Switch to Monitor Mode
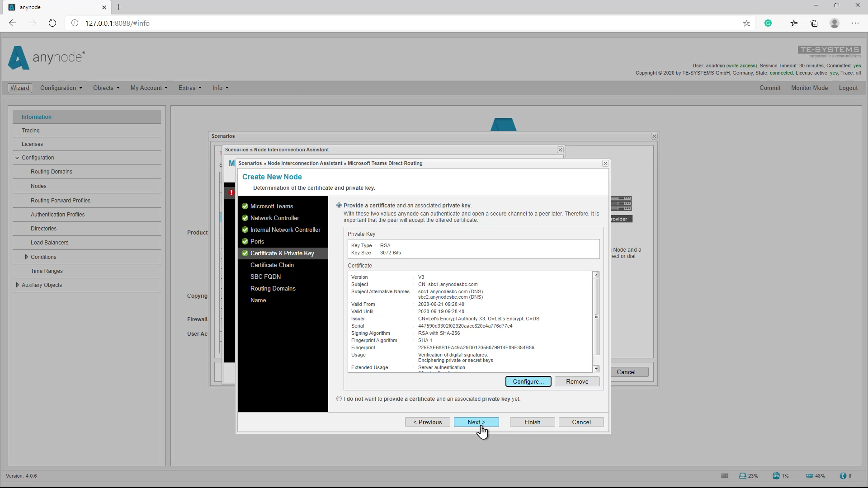 (x=809, y=88)
